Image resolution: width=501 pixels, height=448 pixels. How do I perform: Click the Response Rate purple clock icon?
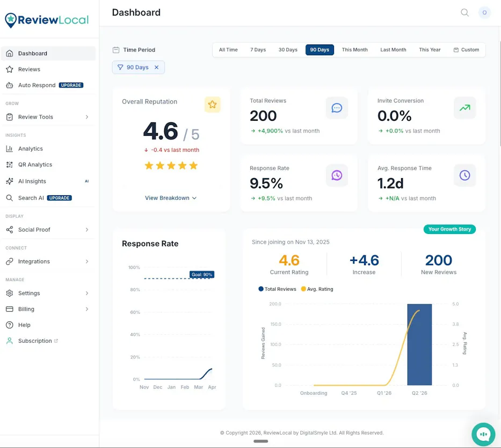(337, 175)
